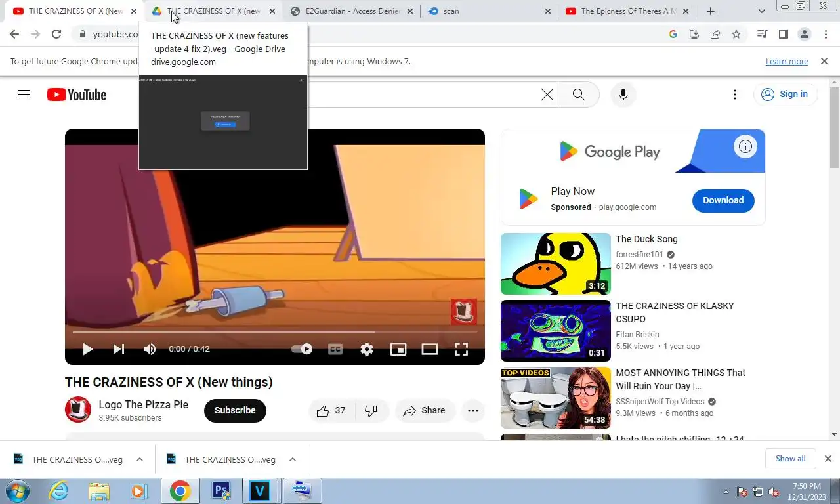Skip to next video
Viewport: 840px width, 504px height.
pyautogui.click(x=119, y=349)
